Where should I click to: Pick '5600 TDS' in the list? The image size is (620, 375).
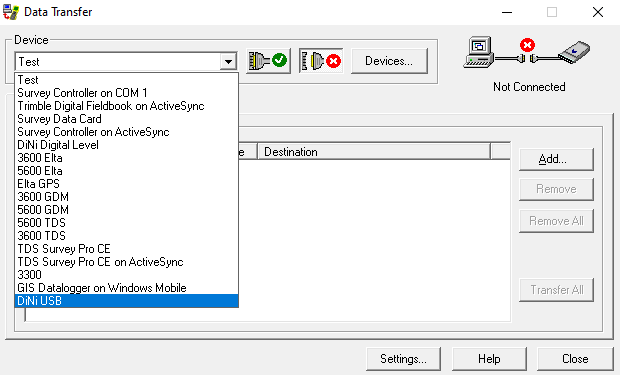click(x=127, y=223)
